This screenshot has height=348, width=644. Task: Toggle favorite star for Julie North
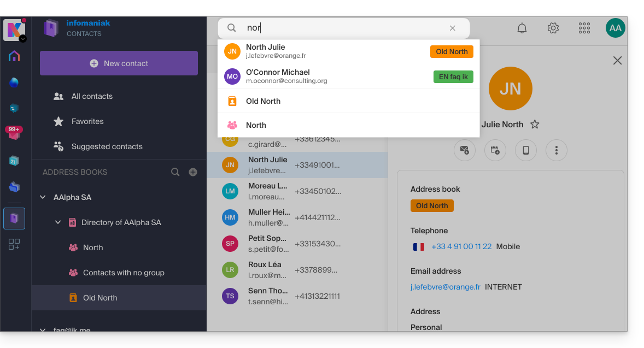535,125
